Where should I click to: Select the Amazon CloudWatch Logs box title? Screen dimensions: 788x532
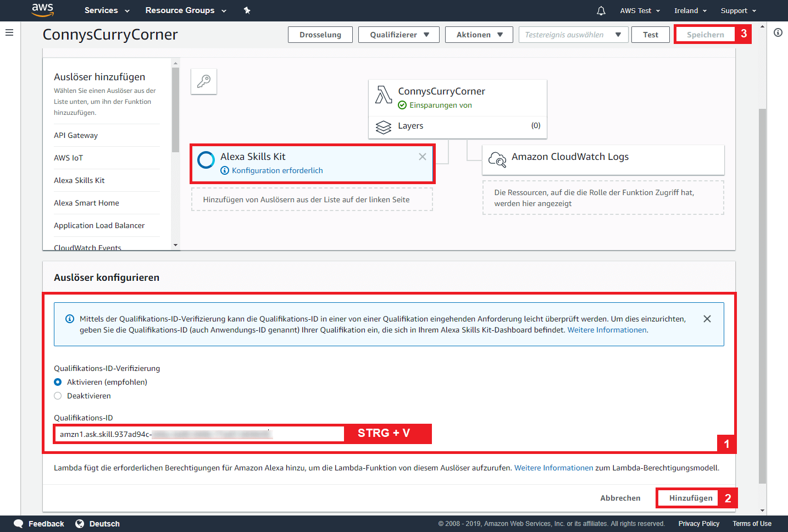coord(570,157)
